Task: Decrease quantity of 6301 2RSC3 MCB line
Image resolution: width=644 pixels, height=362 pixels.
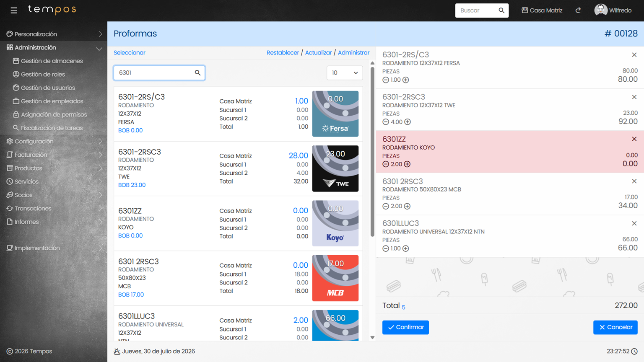Action: 386,206
